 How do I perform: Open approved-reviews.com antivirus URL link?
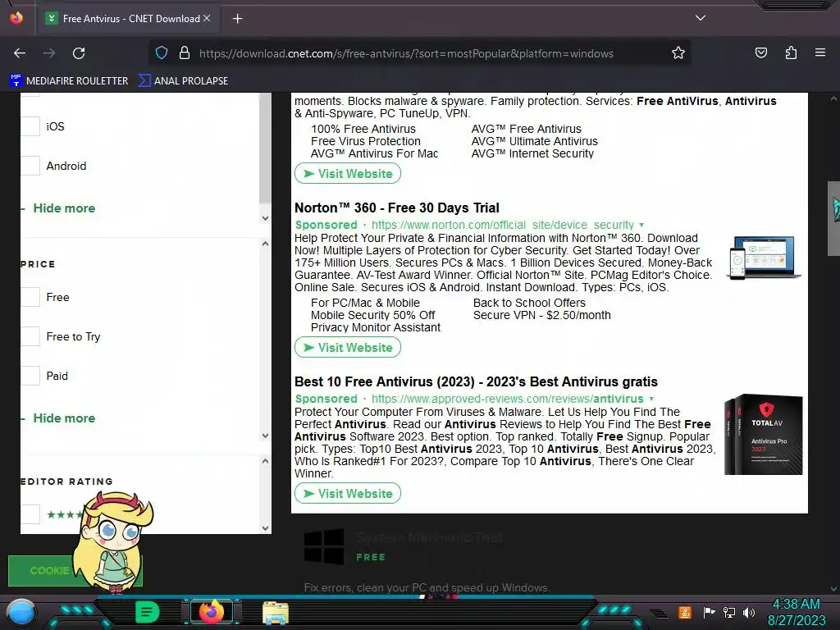pos(507,399)
